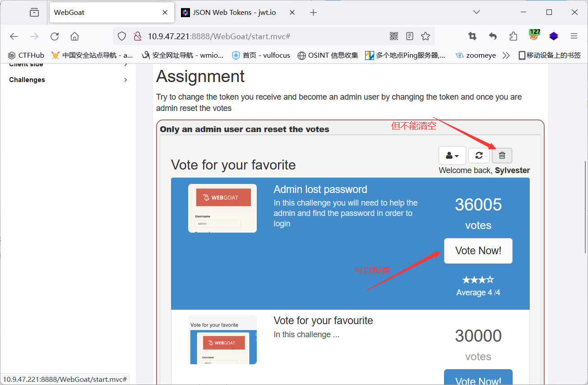Click the Welcome back, Sylvester text

[484, 170]
